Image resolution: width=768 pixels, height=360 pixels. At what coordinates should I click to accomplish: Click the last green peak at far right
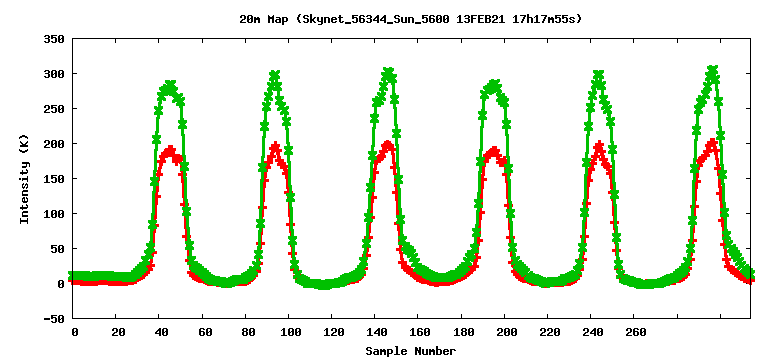[713, 70]
